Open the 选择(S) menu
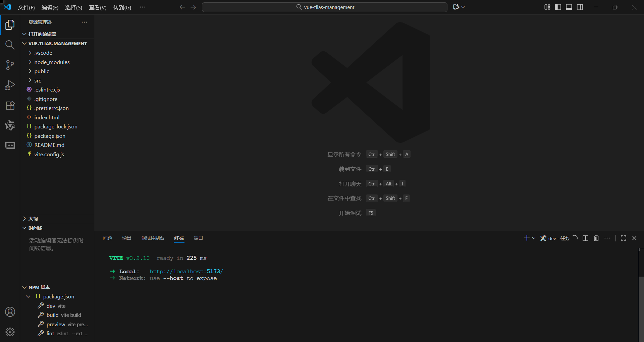This screenshot has height=342, width=644. 73,7
